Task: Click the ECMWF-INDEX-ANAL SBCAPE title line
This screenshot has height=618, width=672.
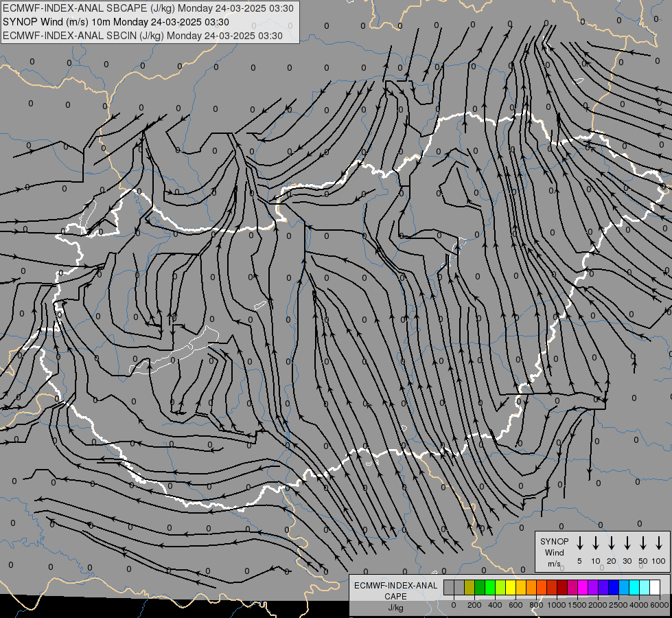Action: click(x=148, y=8)
